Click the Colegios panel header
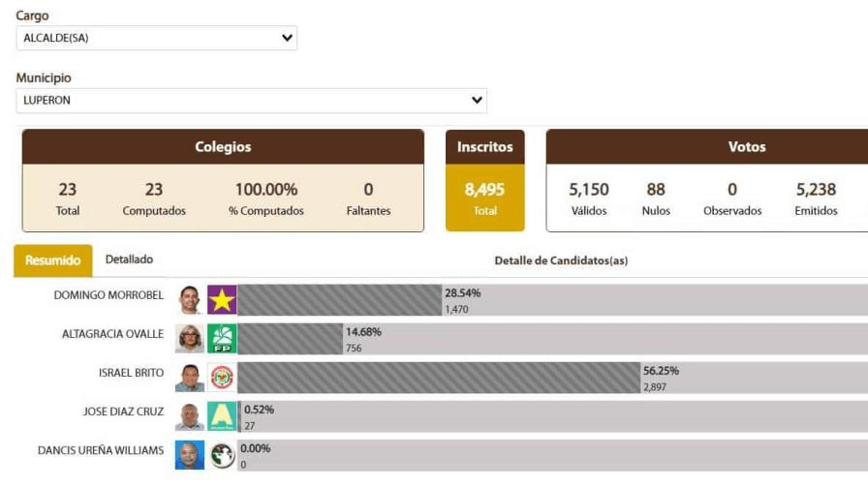Screen dimensions: 868x488 point(223,147)
